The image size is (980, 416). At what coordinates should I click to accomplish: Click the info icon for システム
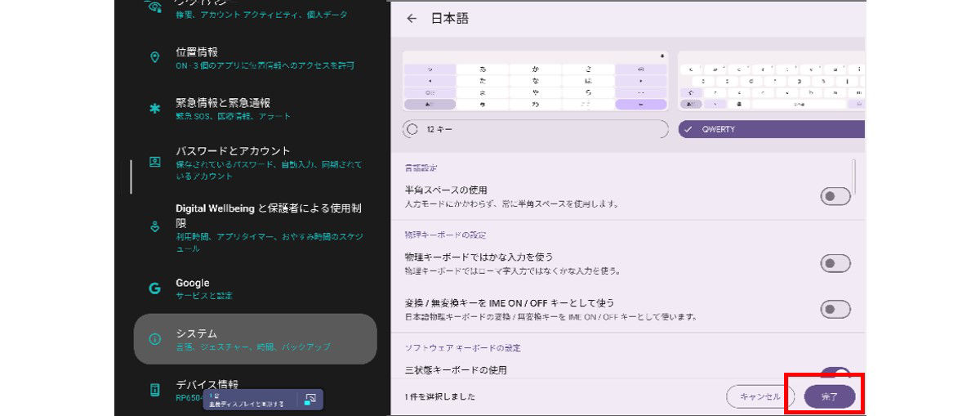tap(154, 339)
